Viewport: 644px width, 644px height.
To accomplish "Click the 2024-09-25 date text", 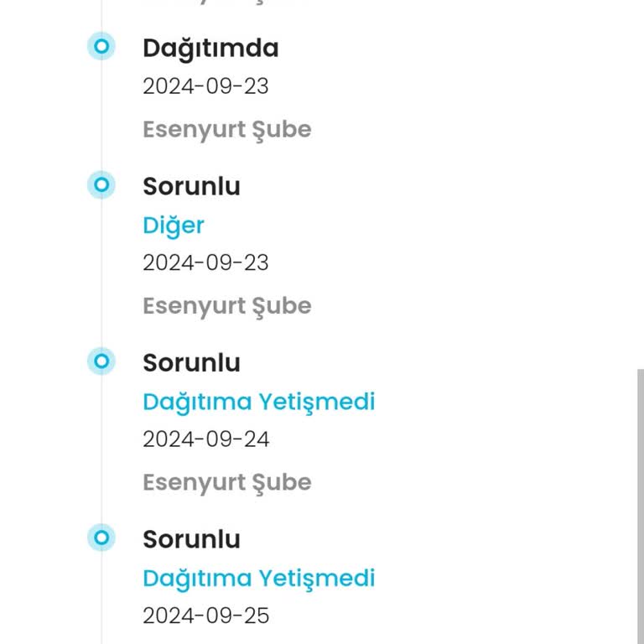I will [206, 616].
